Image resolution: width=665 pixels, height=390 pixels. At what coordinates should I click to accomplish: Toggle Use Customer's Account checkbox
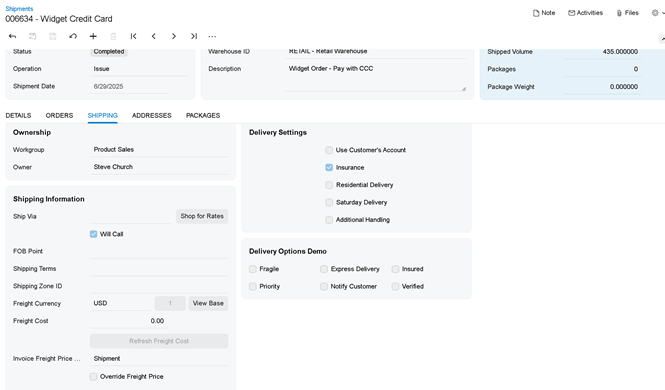click(x=329, y=150)
